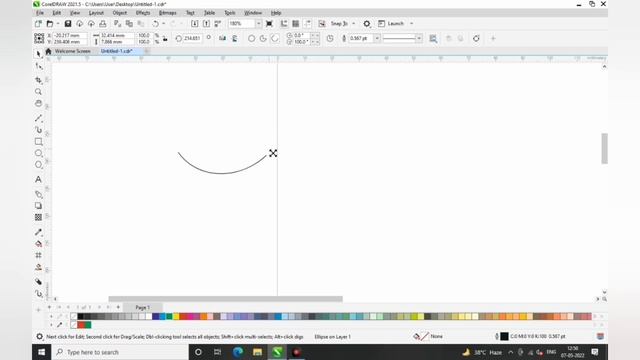Pick the yellow palette swatch

tap(176, 316)
